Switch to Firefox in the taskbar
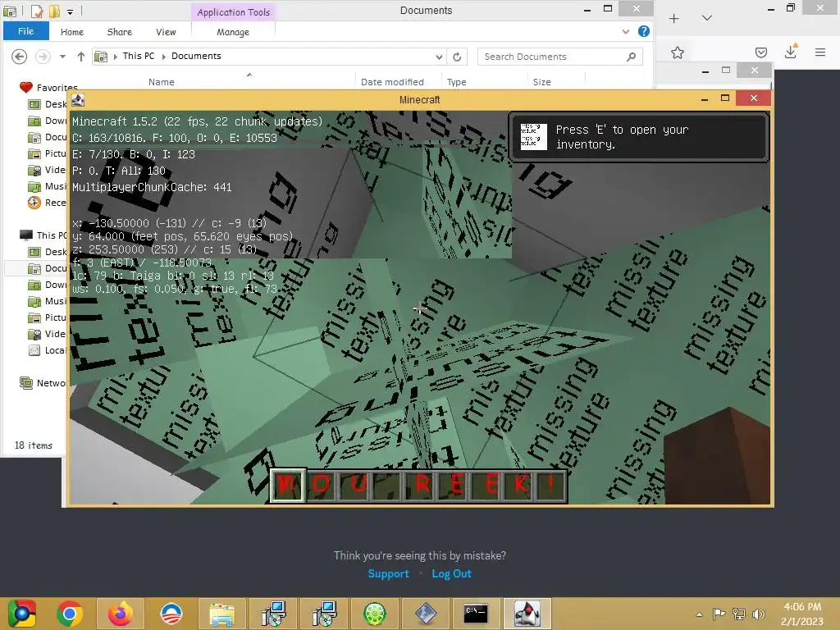The height and width of the screenshot is (630, 840). coord(120,614)
